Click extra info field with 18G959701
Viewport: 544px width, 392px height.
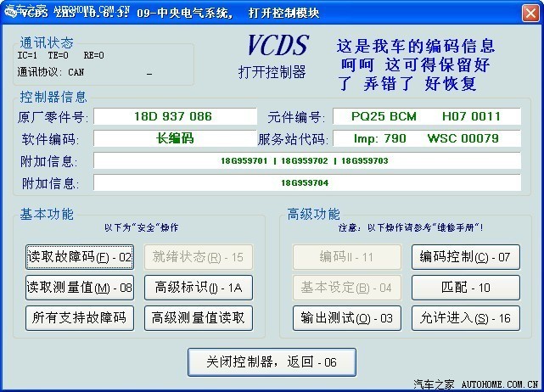(x=307, y=160)
